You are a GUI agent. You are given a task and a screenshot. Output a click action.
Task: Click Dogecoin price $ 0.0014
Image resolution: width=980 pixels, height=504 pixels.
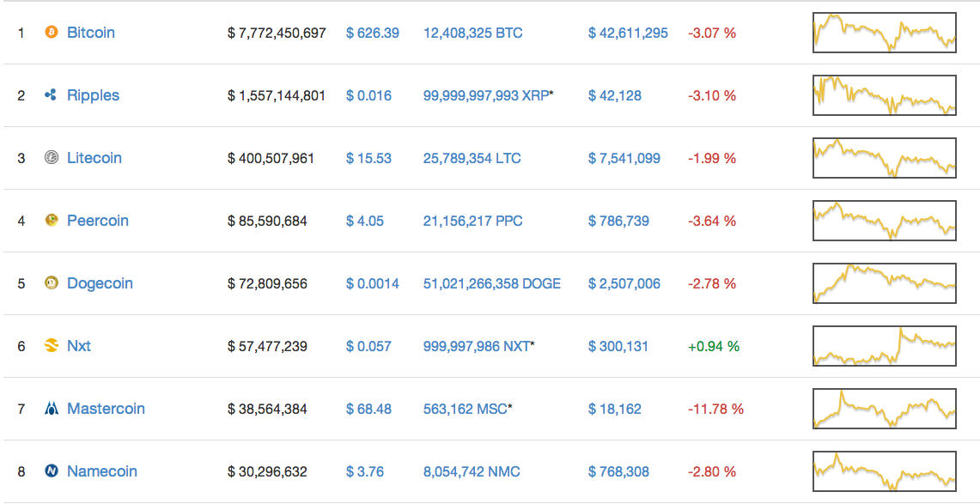pos(373,283)
